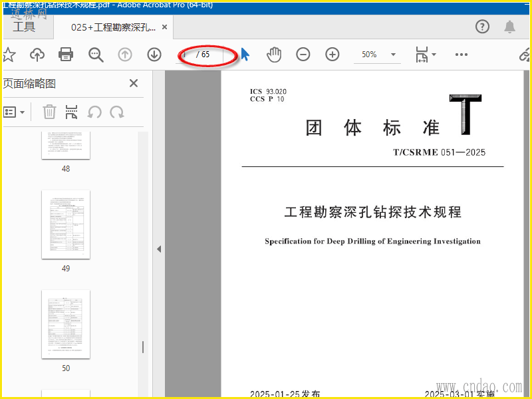Click the current page number field

[x=186, y=55]
